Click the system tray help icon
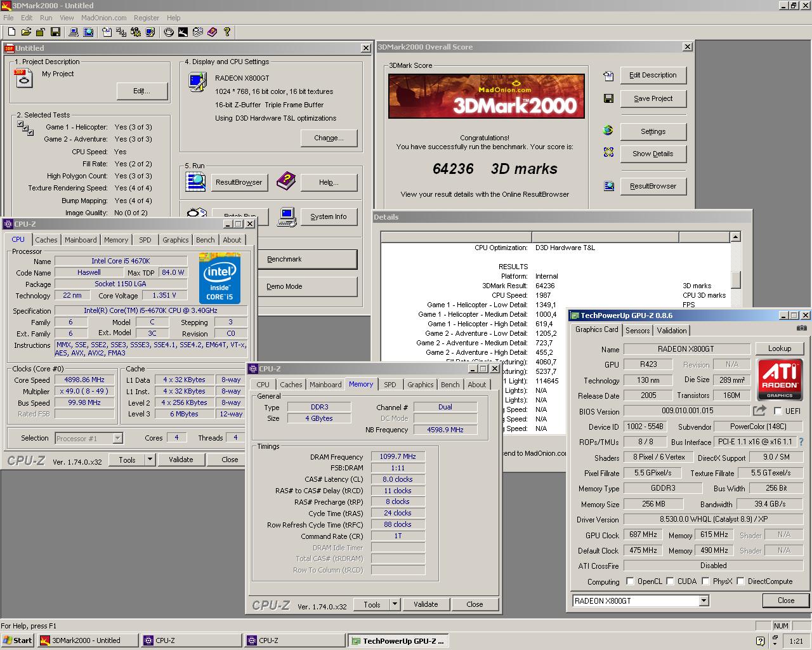 (760, 641)
